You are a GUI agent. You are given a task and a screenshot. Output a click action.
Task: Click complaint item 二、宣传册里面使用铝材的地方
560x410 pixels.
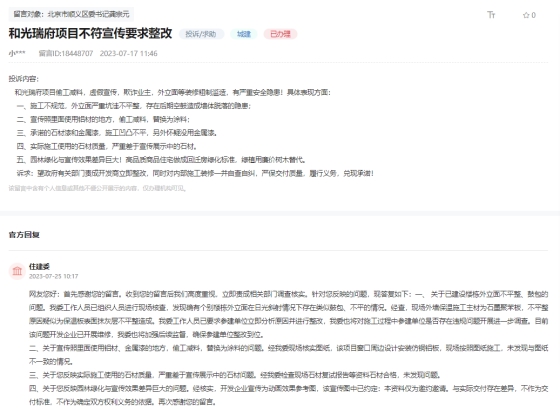(x=103, y=119)
